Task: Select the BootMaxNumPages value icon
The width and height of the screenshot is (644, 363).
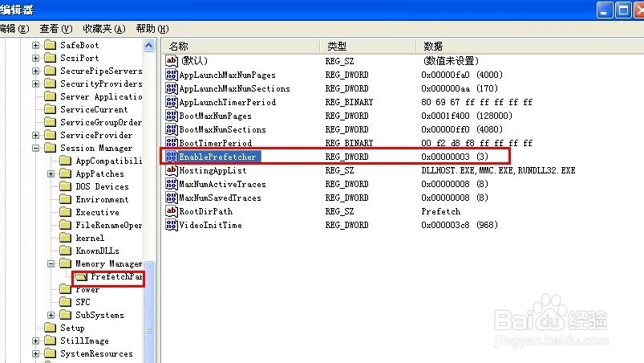Action: point(172,116)
